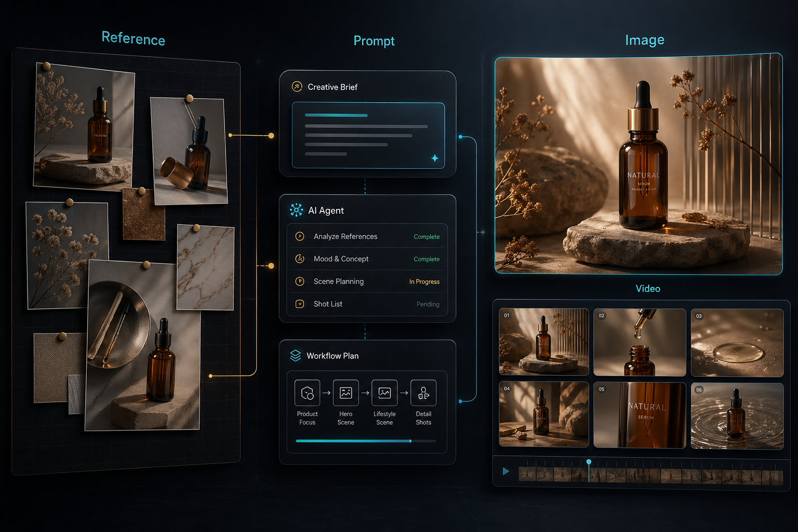Click the Analyze References clock icon

coord(299,236)
